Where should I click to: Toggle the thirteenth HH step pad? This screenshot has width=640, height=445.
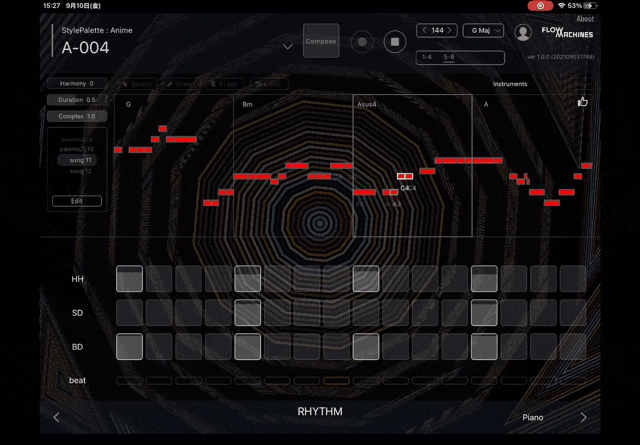(x=484, y=279)
